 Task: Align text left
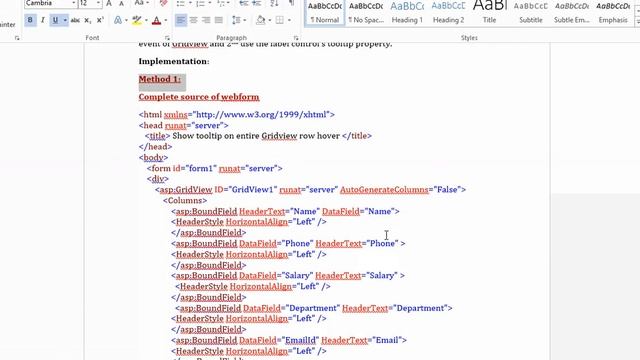pos(181,20)
